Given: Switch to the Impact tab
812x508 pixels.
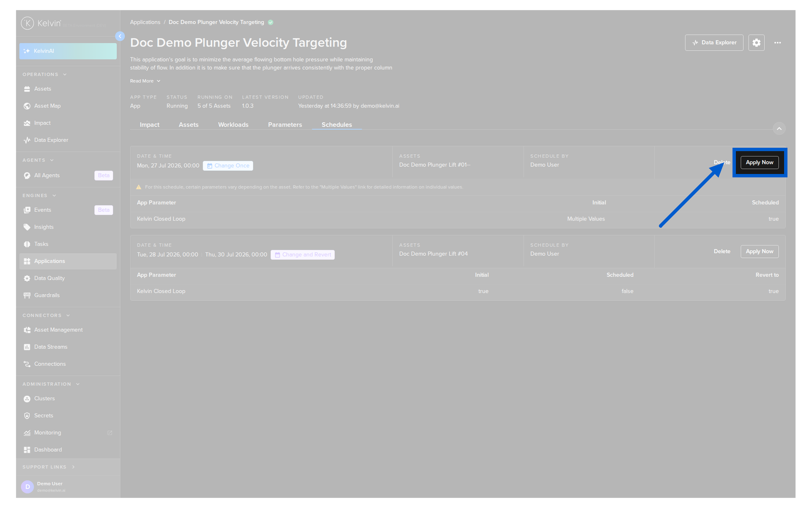Looking at the screenshot, I should [x=150, y=125].
